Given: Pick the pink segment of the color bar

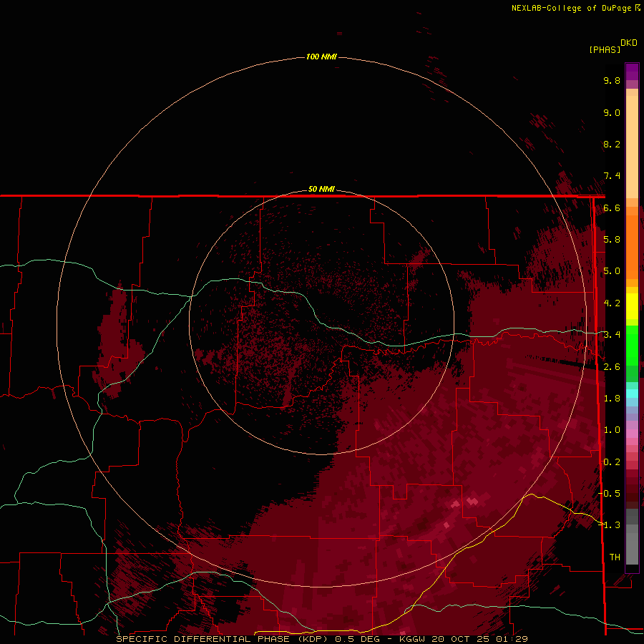Looking at the screenshot, I should [632, 434].
